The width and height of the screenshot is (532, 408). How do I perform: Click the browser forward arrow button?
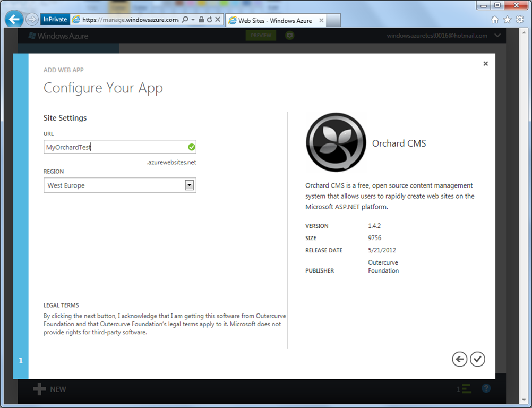(32, 20)
